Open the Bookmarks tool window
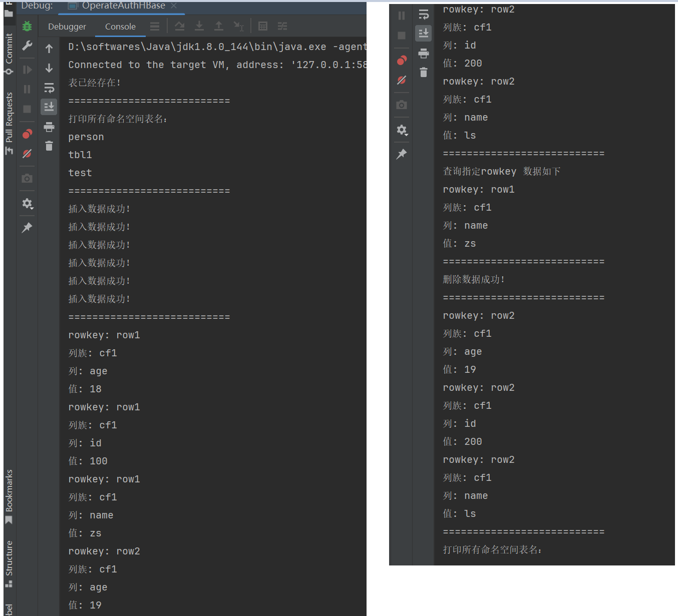The image size is (678, 616). [x=9, y=496]
